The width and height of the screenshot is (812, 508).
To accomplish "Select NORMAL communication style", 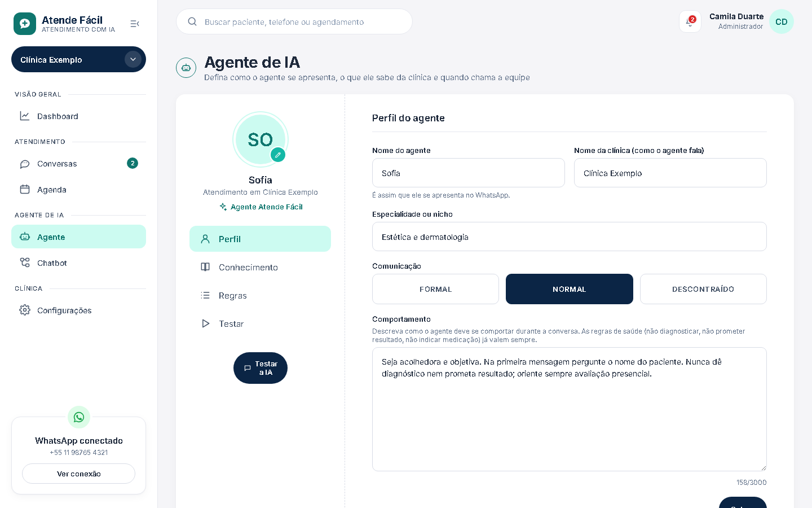I will click(570, 289).
